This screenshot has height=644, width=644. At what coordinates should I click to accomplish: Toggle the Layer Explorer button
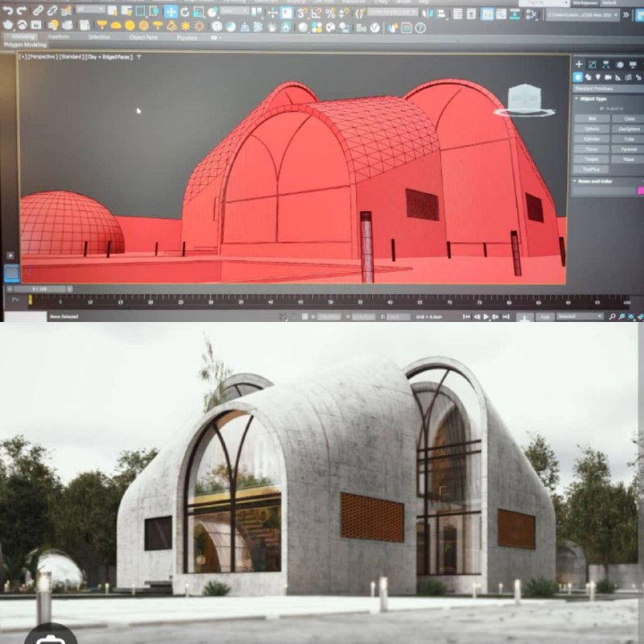[472, 14]
